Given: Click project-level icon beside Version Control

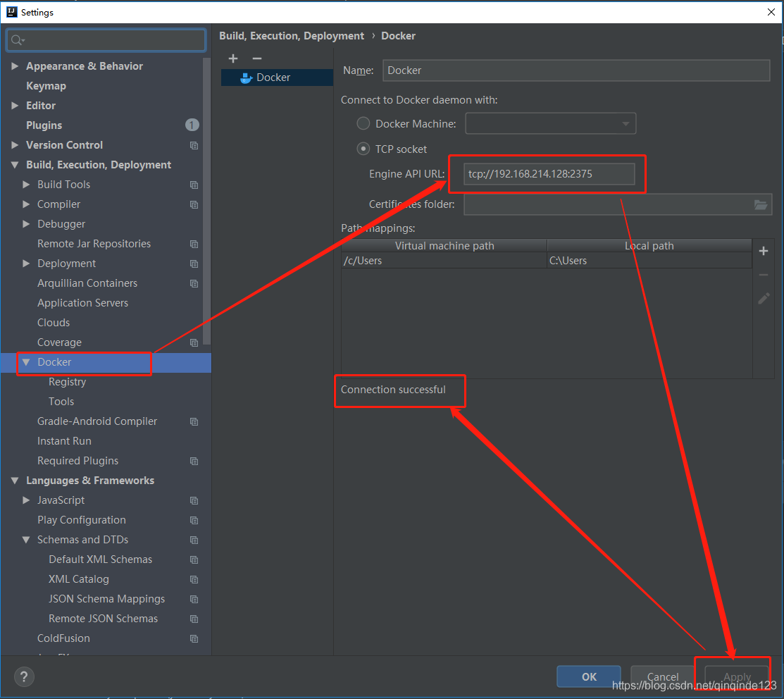Looking at the screenshot, I should tap(194, 145).
